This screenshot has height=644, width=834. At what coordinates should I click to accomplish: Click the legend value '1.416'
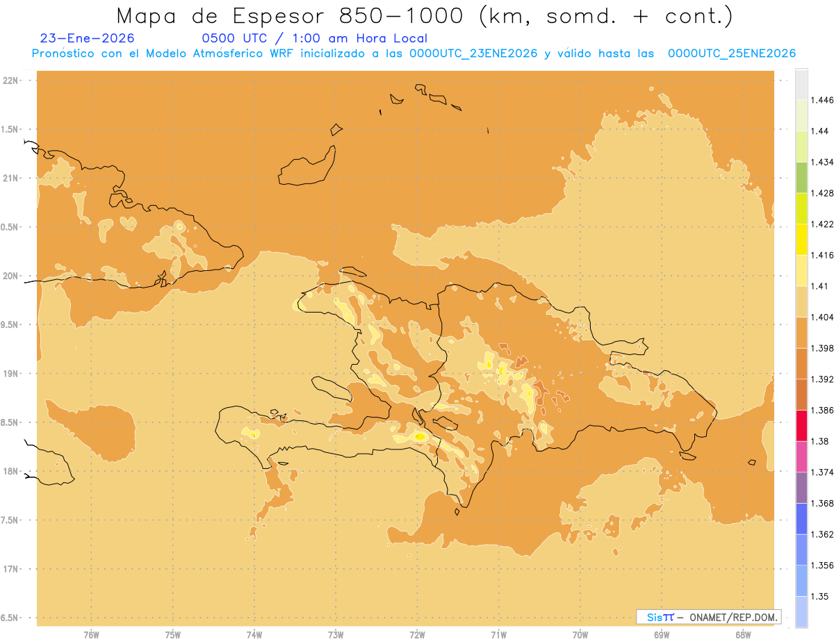pyautogui.click(x=822, y=255)
